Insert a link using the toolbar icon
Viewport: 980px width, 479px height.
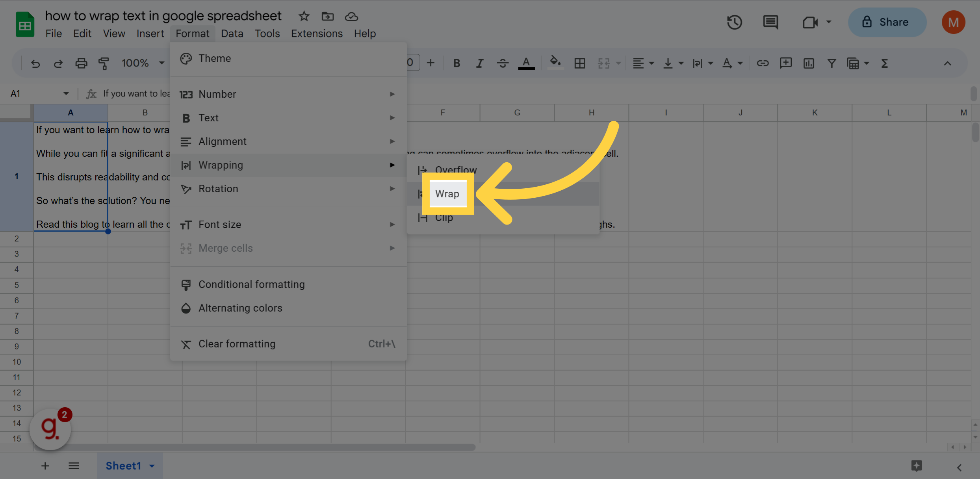[x=763, y=63]
